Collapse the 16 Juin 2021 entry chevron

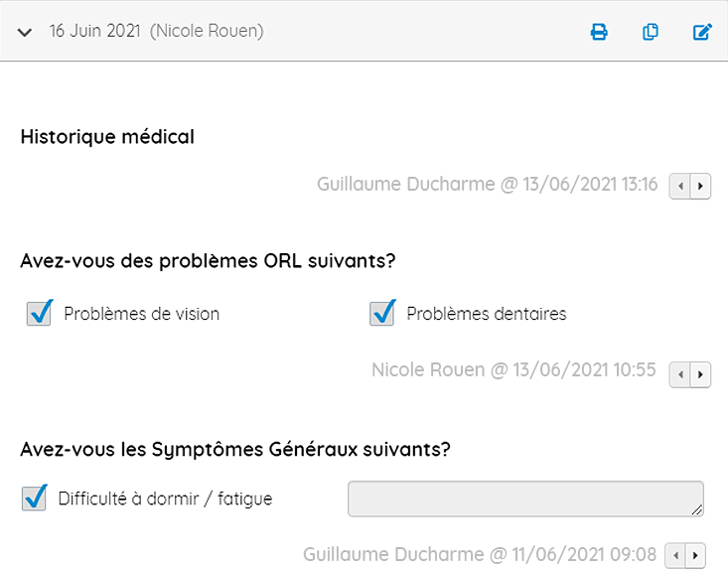click(26, 32)
